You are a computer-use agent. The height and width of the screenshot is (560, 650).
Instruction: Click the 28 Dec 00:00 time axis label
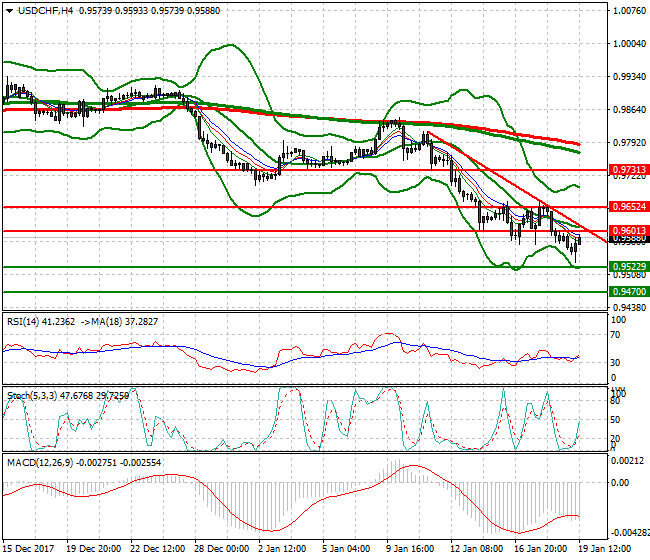click(x=222, y=549)
